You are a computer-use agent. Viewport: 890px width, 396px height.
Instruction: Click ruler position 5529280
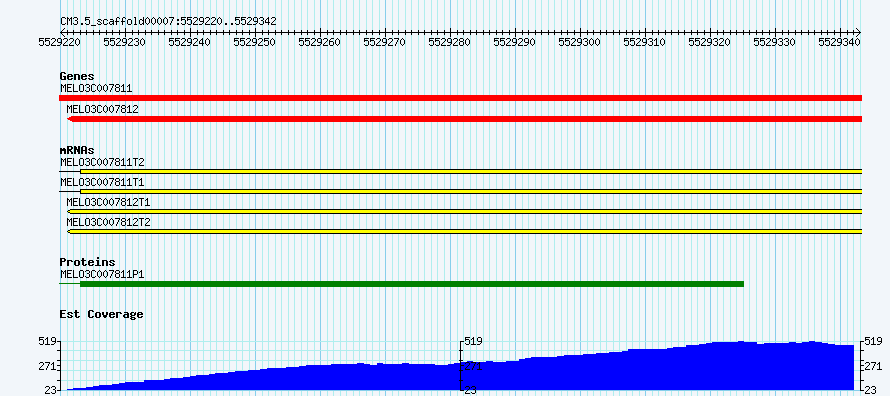pyautogui.click(x=450, y=41)
